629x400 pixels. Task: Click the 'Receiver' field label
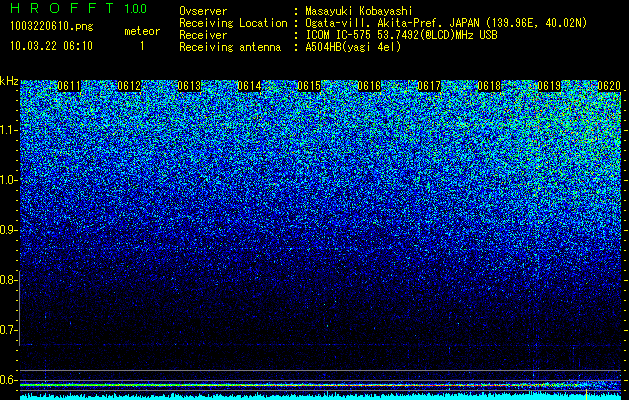[x=203, y=35]
